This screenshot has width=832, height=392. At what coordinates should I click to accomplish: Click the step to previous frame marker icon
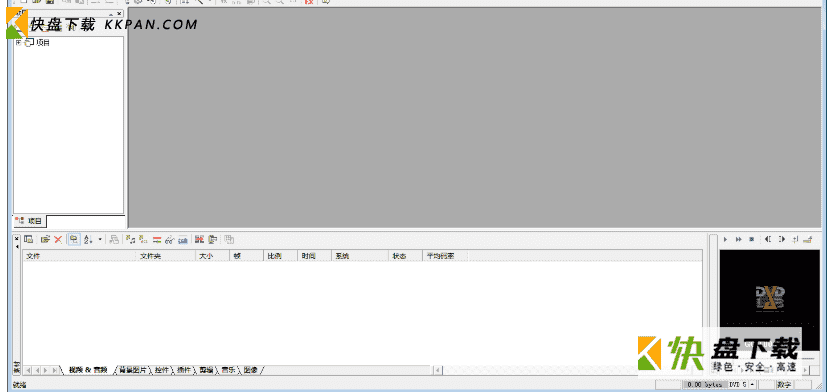click(x=768, y=240)
